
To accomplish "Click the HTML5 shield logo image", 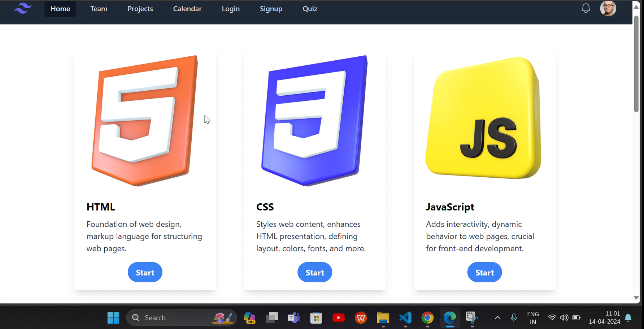I will click(145, 120).
